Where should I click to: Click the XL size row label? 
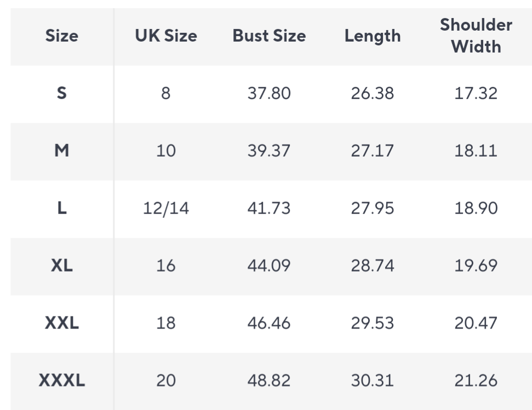point(62,265)
